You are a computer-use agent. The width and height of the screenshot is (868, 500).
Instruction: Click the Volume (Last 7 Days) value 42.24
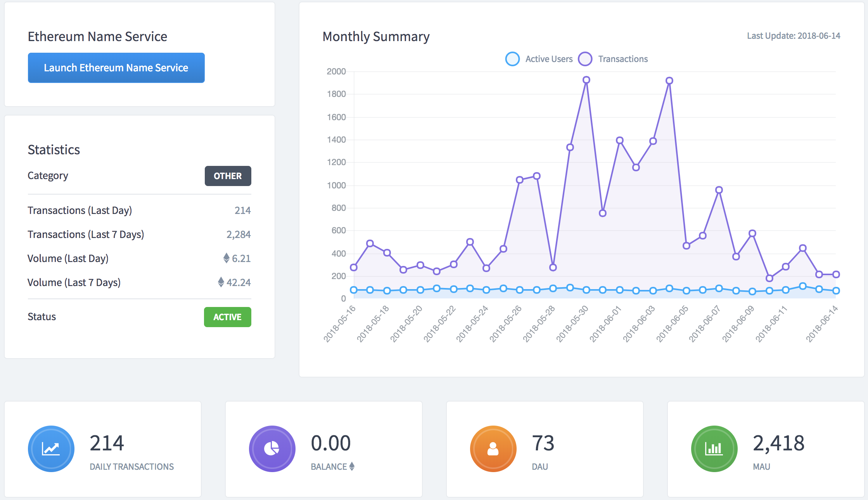click(x=239, y=283)
